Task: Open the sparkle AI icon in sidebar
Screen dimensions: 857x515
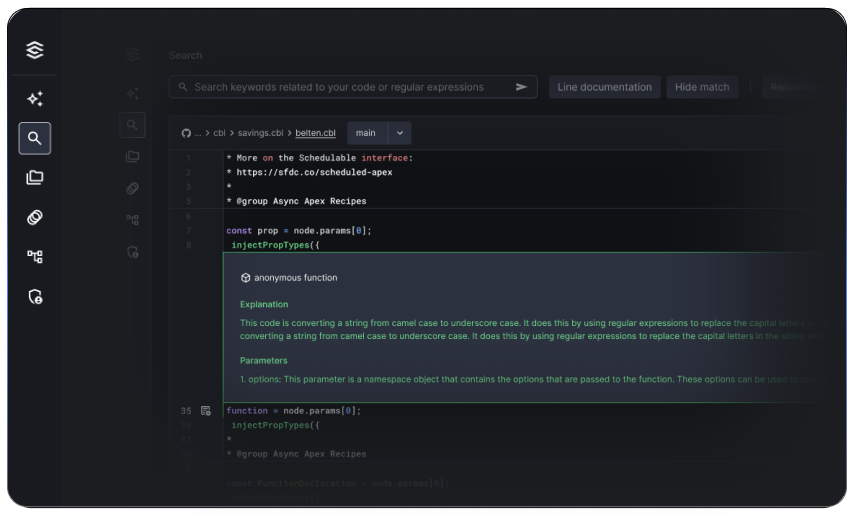Action: (35, 98)
